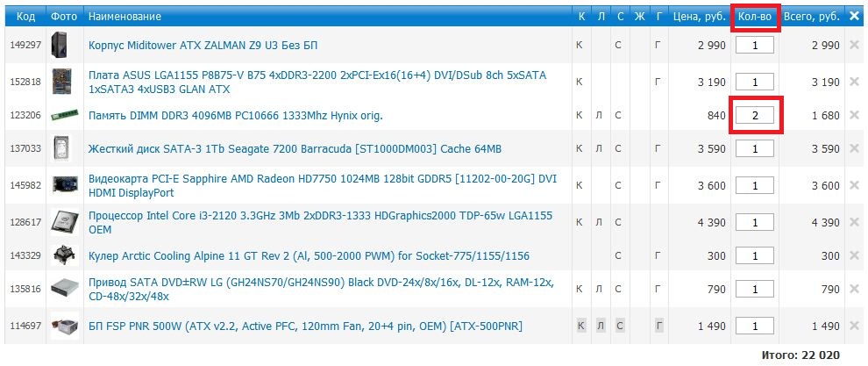Image resolution: width=868 pixels, height=366 pixels.
Task: Remove the ZALMAN Z9 case row
Action: point(854,46)
